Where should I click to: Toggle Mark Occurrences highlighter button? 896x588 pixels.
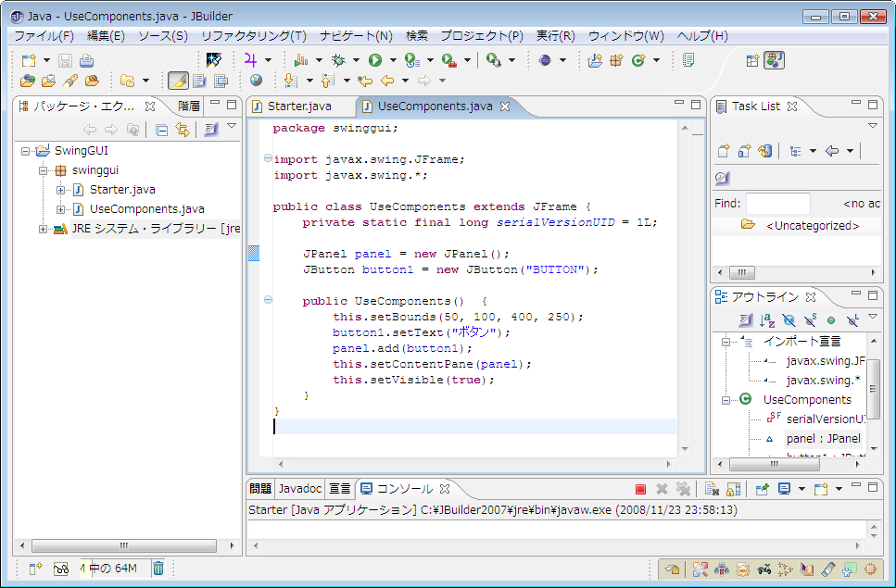tap(177, 81)
